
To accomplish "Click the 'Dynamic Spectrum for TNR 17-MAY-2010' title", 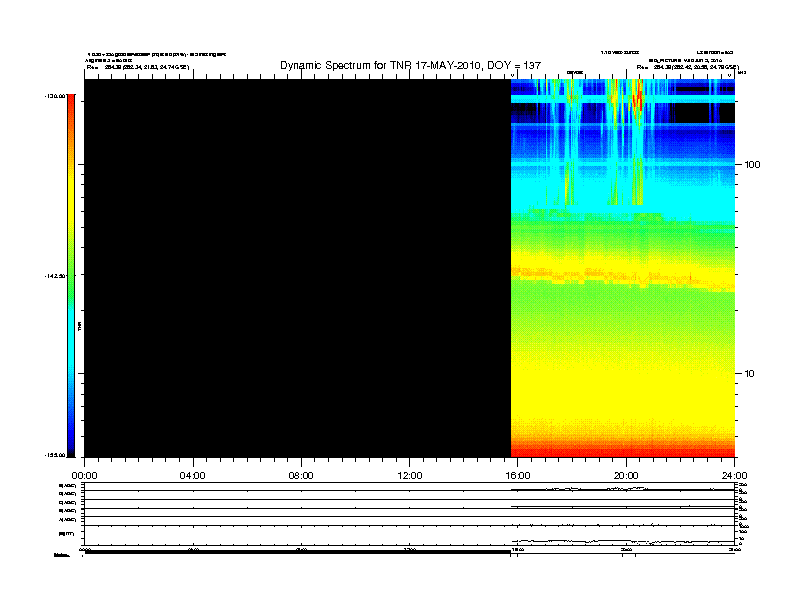I will point(410,65).
